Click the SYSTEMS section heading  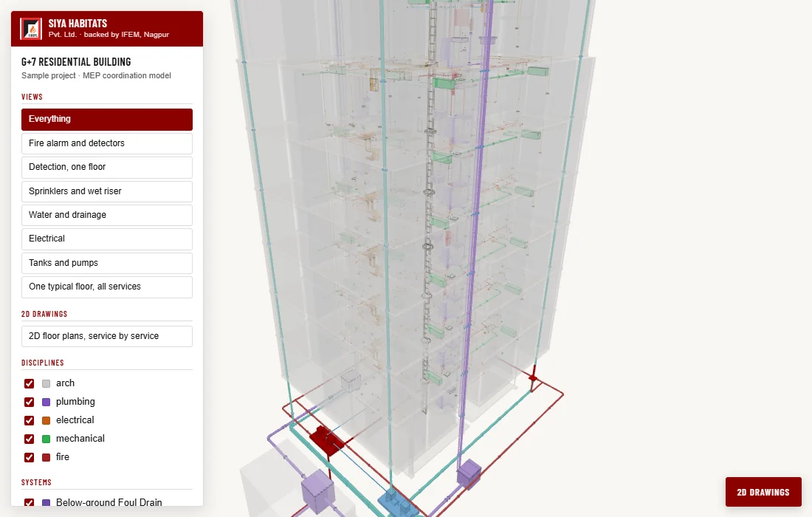[x=36, y=482]
